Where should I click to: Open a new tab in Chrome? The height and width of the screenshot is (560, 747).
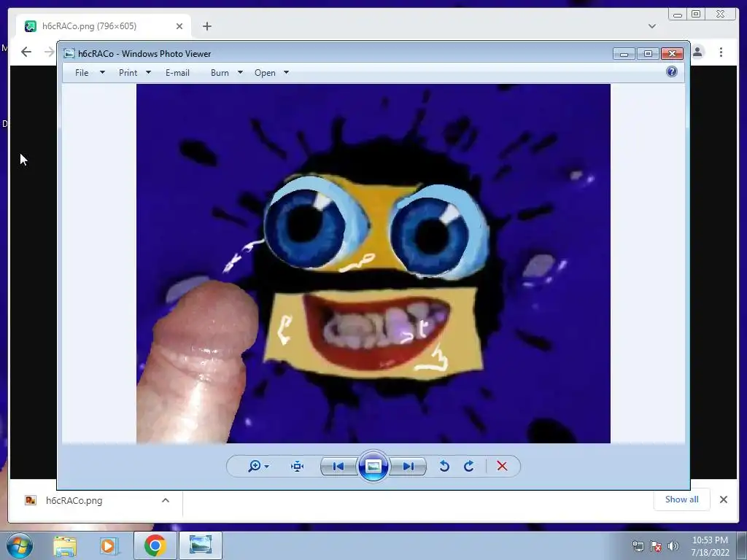[206, 26]
